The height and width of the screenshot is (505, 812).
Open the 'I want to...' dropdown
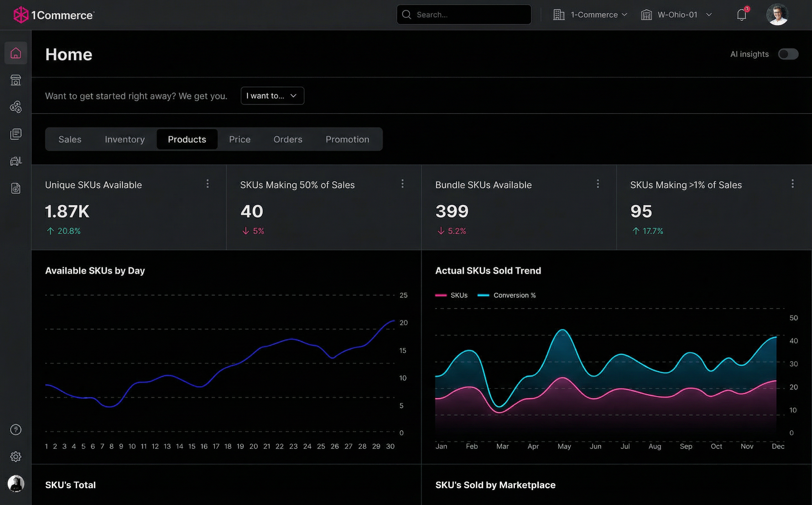[272, 96]
